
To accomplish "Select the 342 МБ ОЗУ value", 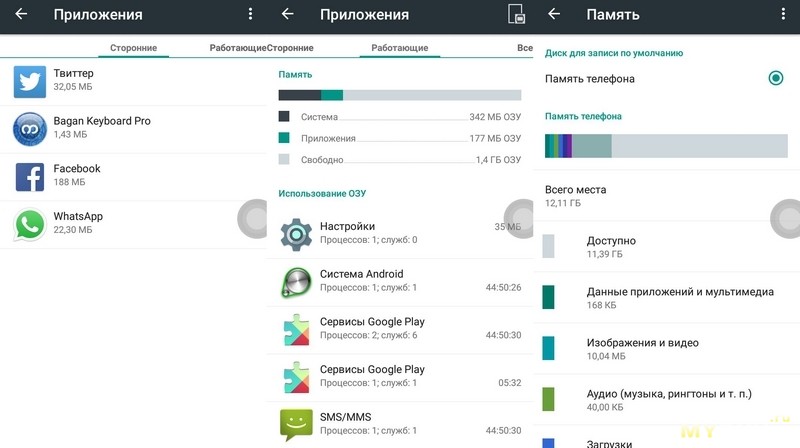I will [495, 116].
